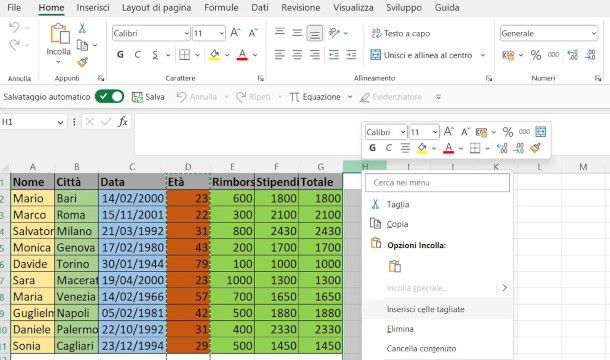Viewport: 610px width, 360px height.
Task: Expand the Incolla speciale submenu arrow
Action: coord(505,288)
